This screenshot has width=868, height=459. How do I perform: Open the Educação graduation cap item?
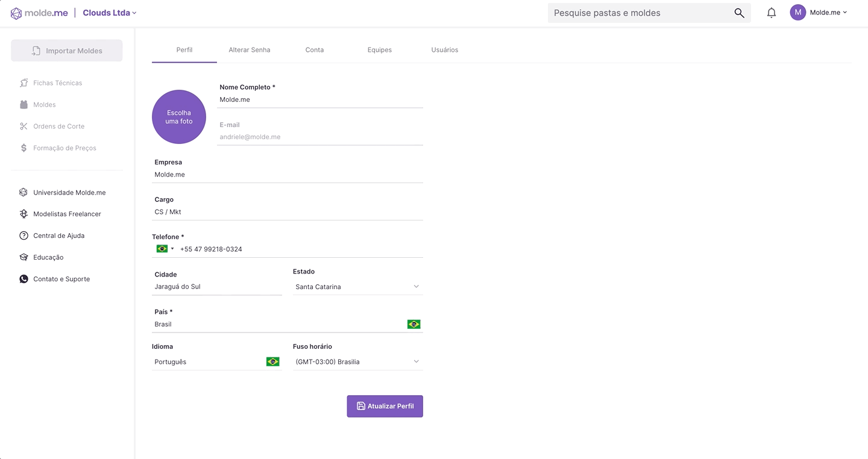pyautogui.click(x=48, y=257)
